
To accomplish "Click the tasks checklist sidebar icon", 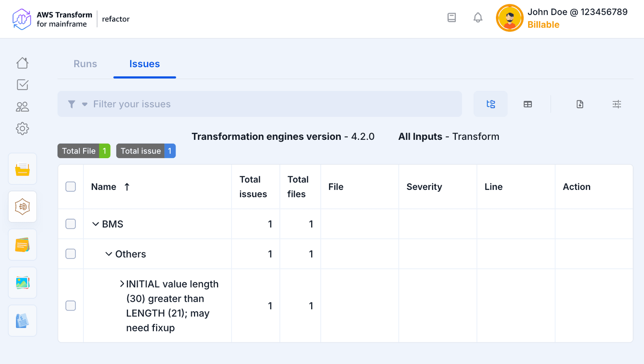I will pyautogui.click(x=23, y=85).
